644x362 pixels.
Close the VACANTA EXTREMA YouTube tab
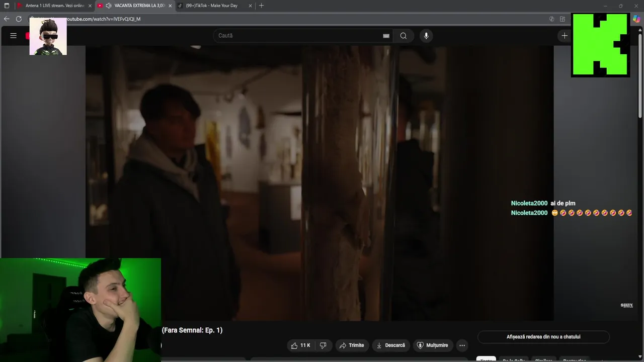(x=170, y=6)
